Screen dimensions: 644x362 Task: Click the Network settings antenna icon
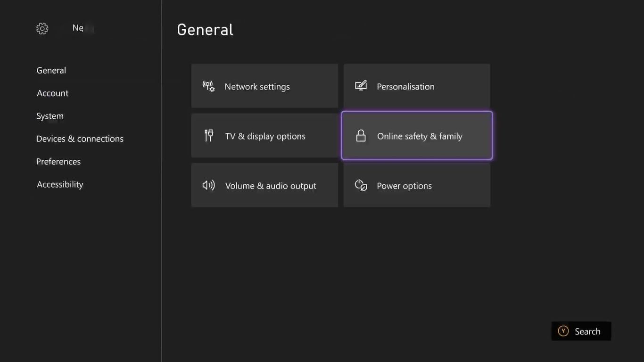[208, 86]
